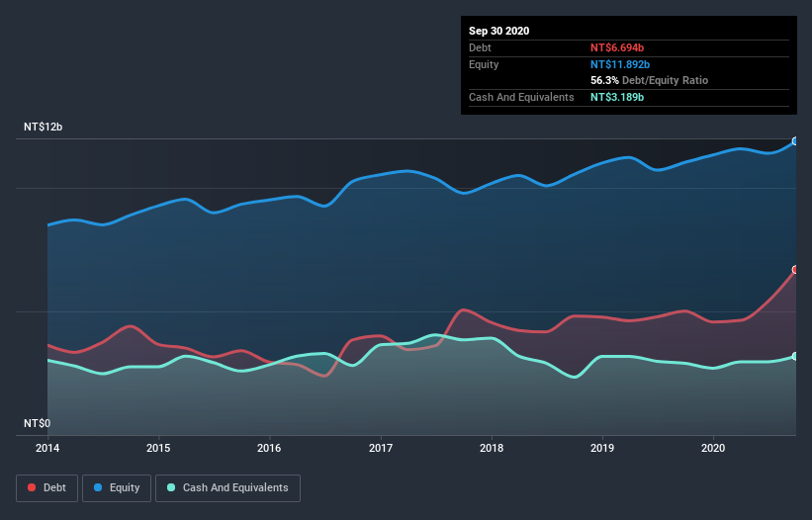Toggle Cash And Equivalents legend button
This screenshot has height=520, width=812.
coord(227,488)
